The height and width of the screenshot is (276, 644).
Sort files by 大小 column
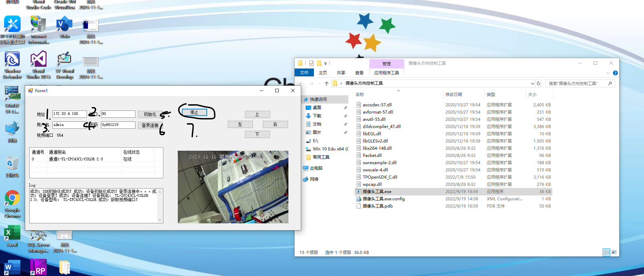[x=532, y=94]
